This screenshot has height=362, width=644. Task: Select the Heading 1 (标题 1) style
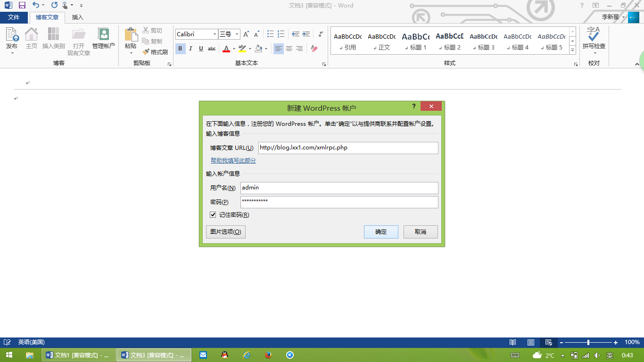(415, 41)
